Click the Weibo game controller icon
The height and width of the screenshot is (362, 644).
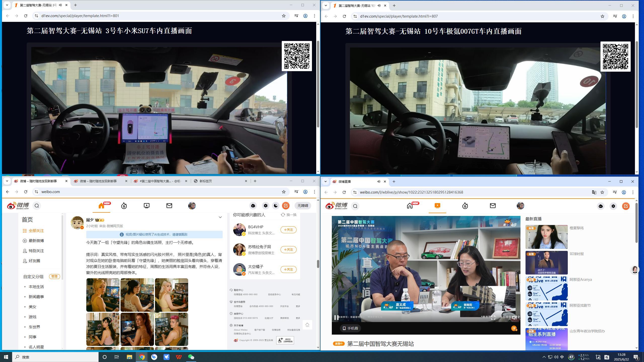coord(253,206)
